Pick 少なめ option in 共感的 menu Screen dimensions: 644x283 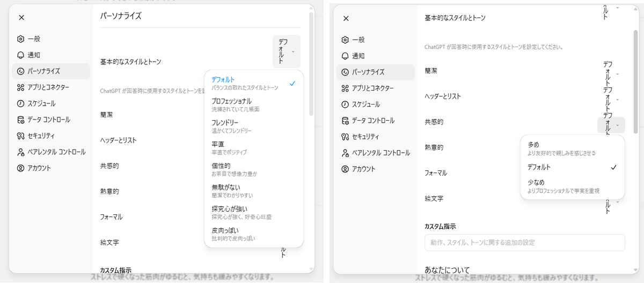(572, 186)
